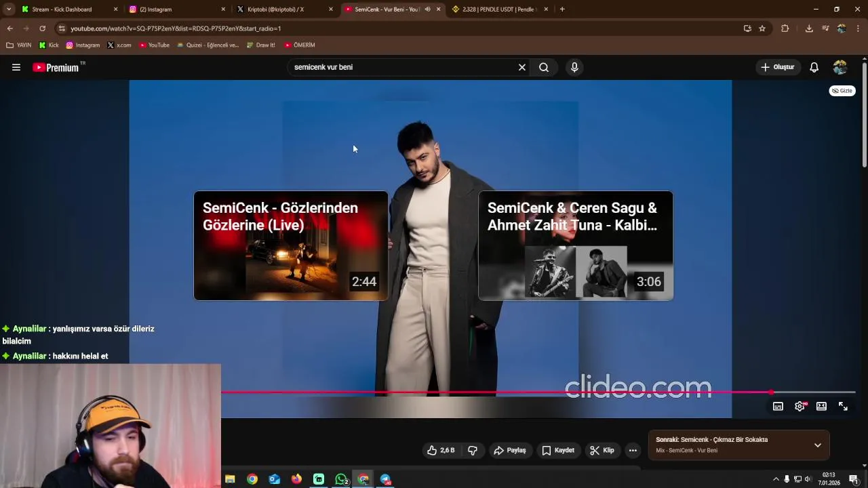Image resolution: width=868 pixels, height=488 pixels.
Task: Clear the search text with X
Action: 522,67
